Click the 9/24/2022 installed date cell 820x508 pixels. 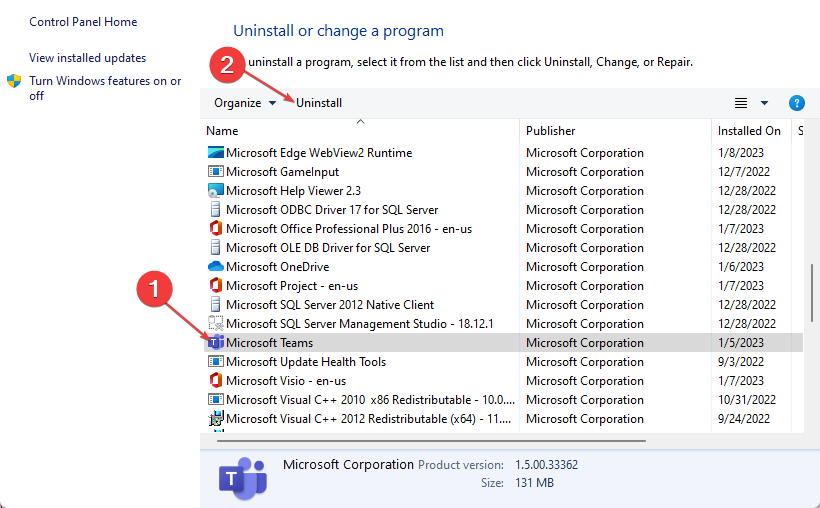(x=744, y=419)
